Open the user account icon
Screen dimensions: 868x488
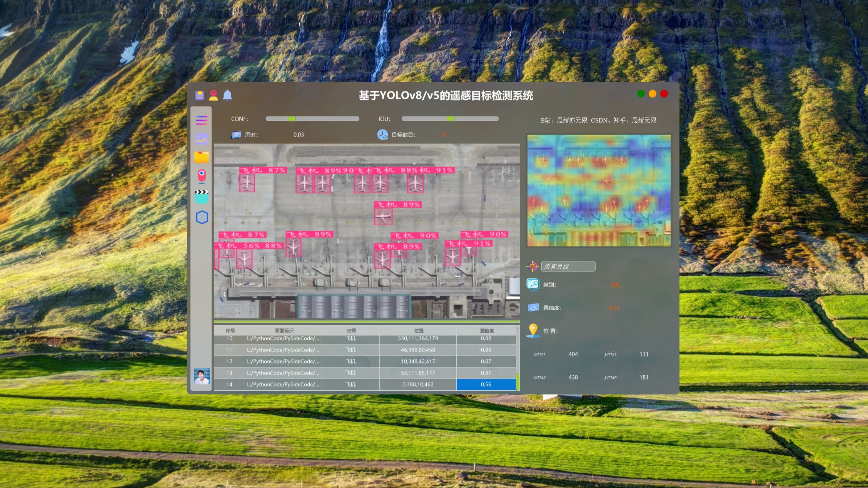214,95
